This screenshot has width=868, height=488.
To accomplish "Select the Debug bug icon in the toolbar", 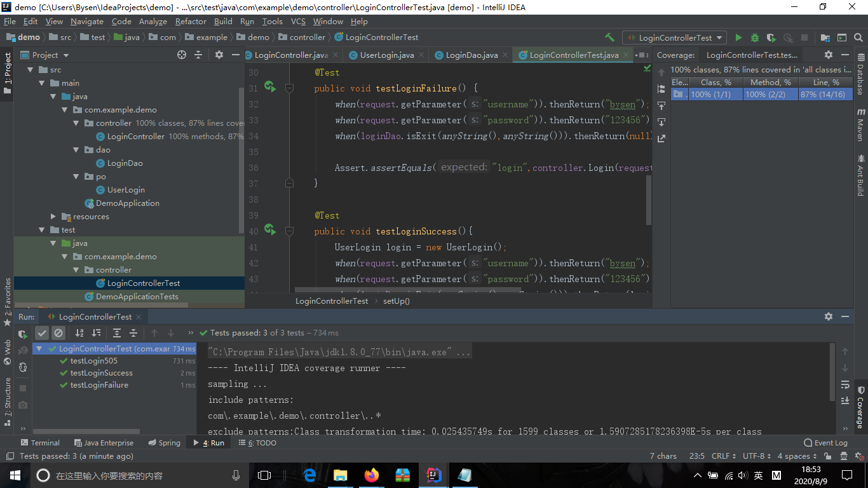I will click(755, 37).
